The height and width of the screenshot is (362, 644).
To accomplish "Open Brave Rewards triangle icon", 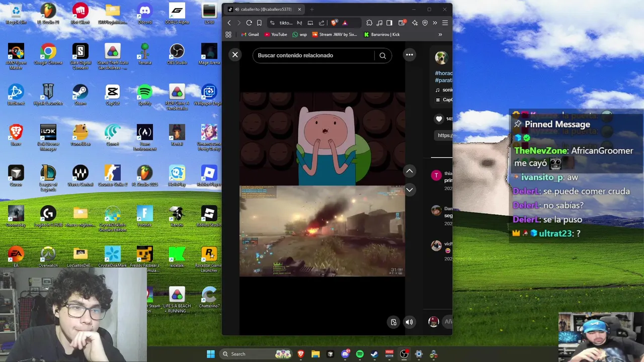I will (345, 23).
